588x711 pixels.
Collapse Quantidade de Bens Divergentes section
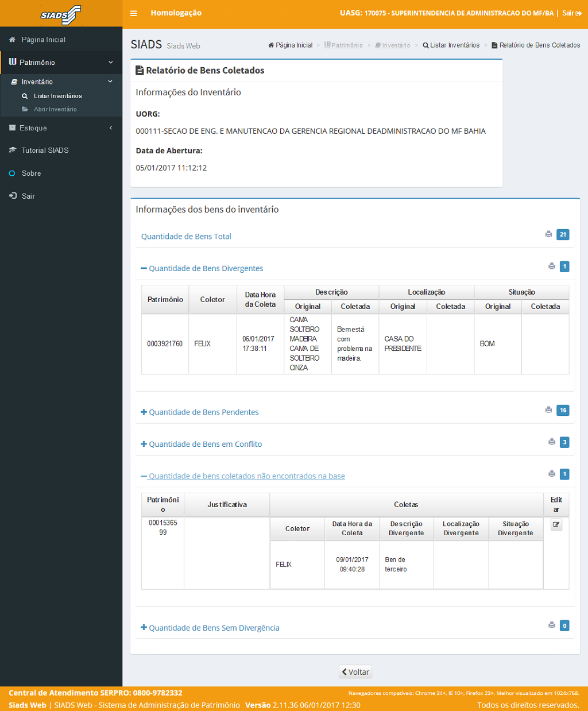click(x=202, y=269)
